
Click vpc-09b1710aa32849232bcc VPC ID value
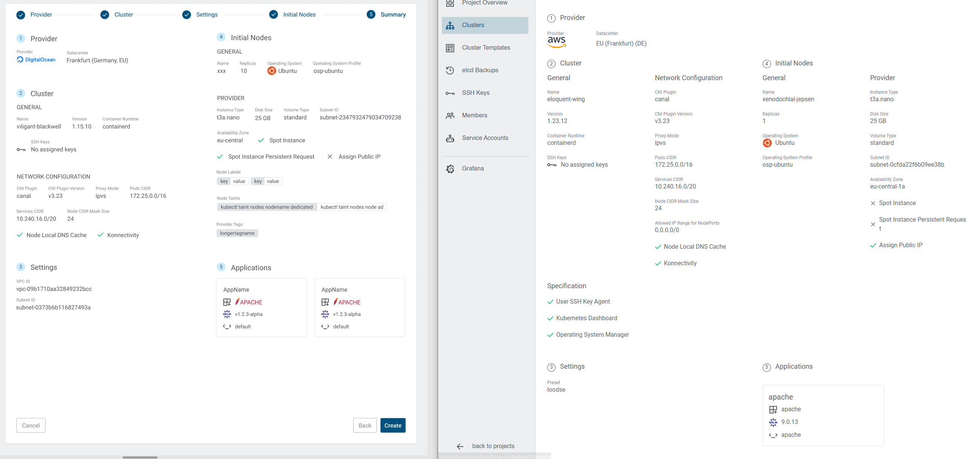click(x=54, y=289)
